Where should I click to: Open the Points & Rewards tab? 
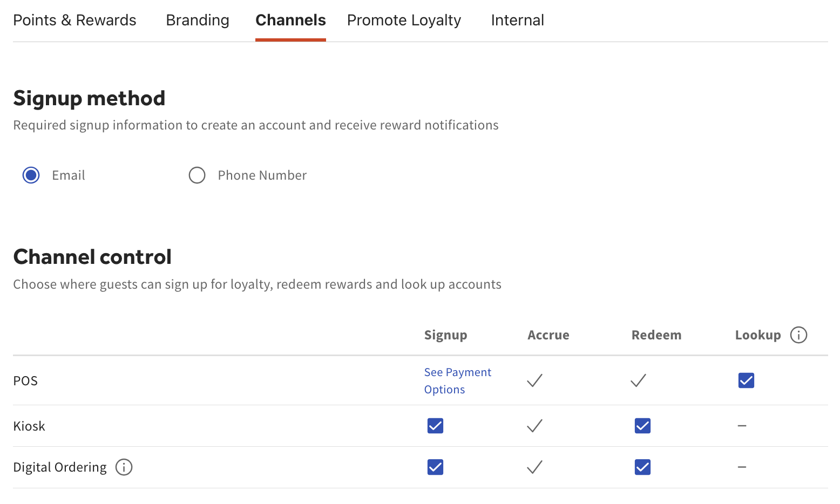[x=74, y=20]
